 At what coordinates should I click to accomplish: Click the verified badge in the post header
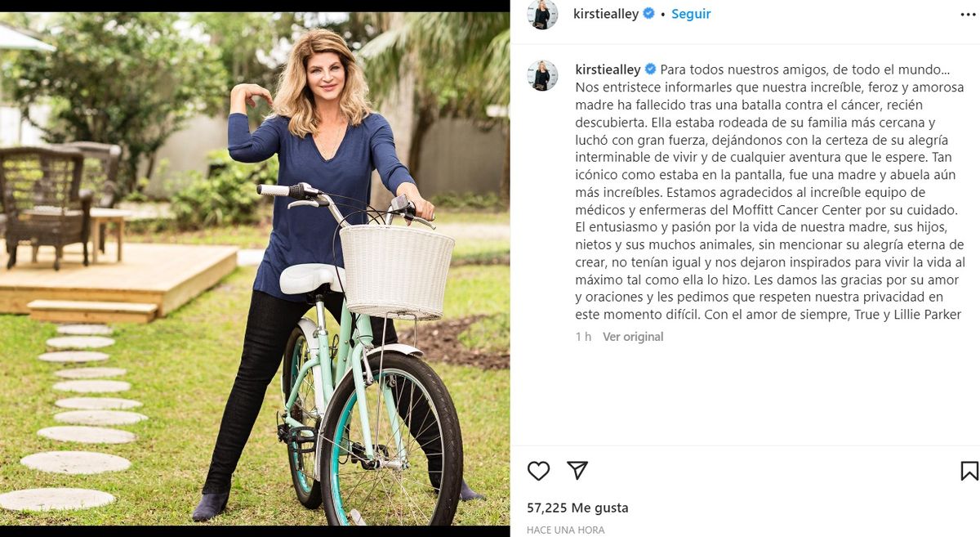click(649, 14)
